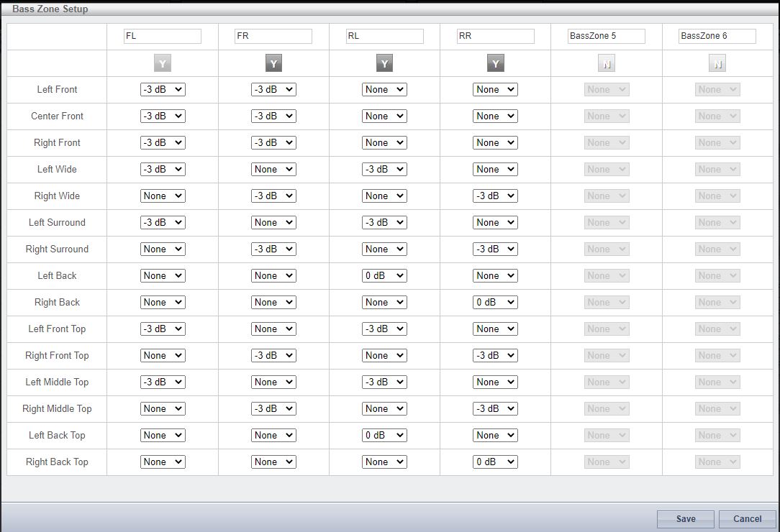Open Right Back dropdown in RR column
The height and width of the screenshot is (532, 780).
pyautogui.click(x=495, y=303)
